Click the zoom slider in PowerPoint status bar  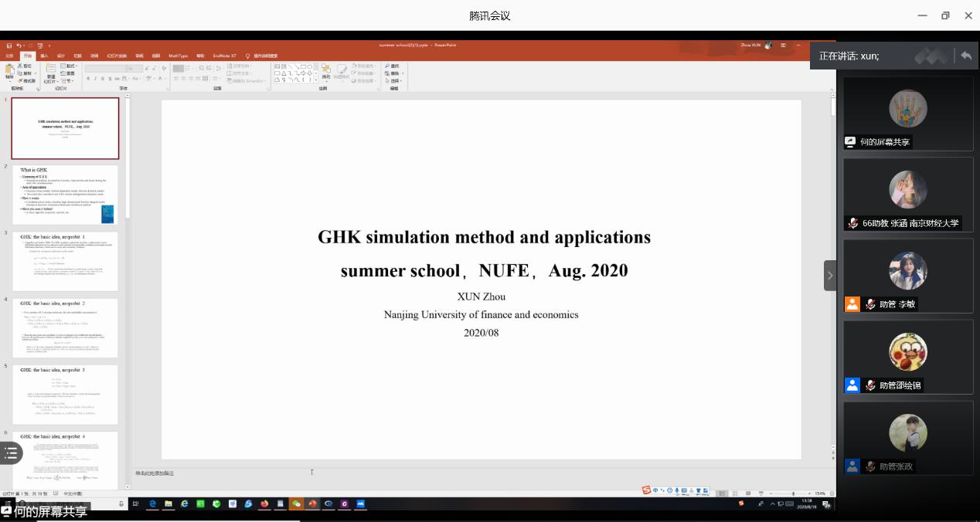793,493
